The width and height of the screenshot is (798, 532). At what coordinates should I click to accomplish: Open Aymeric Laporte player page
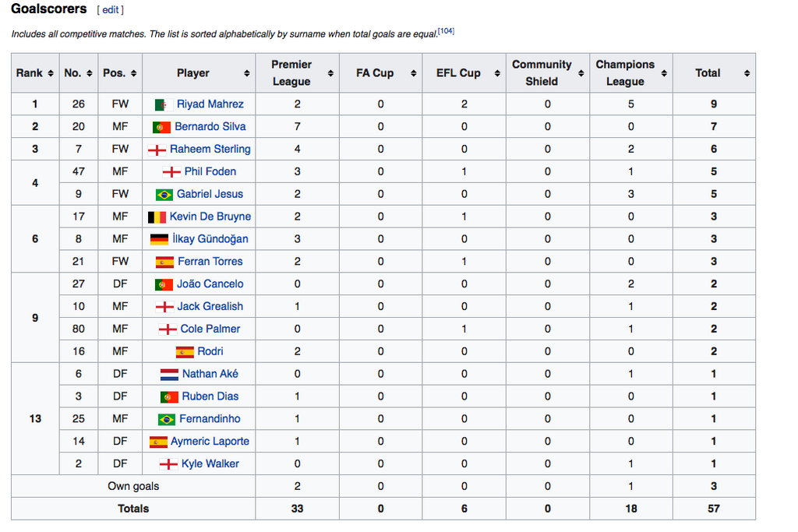(x=210, y=441)
